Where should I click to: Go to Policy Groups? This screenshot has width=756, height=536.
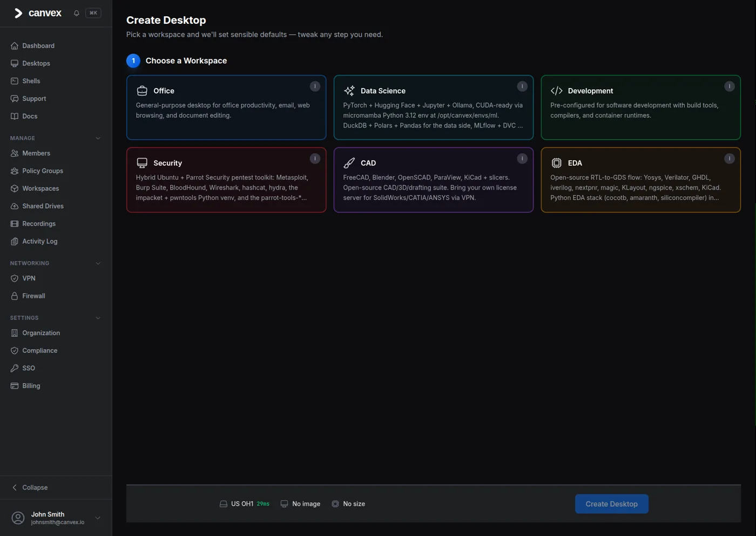pyautogui.click(x=56, y=171)
